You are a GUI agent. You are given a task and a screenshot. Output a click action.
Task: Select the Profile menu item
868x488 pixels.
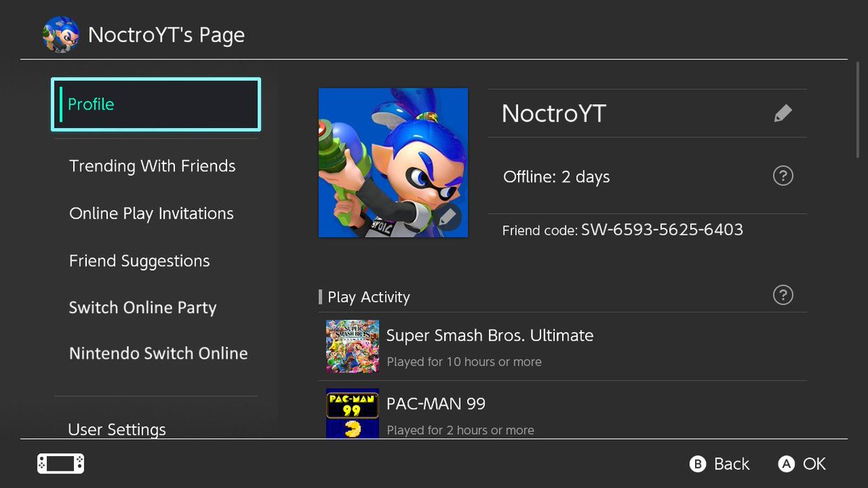156,105
